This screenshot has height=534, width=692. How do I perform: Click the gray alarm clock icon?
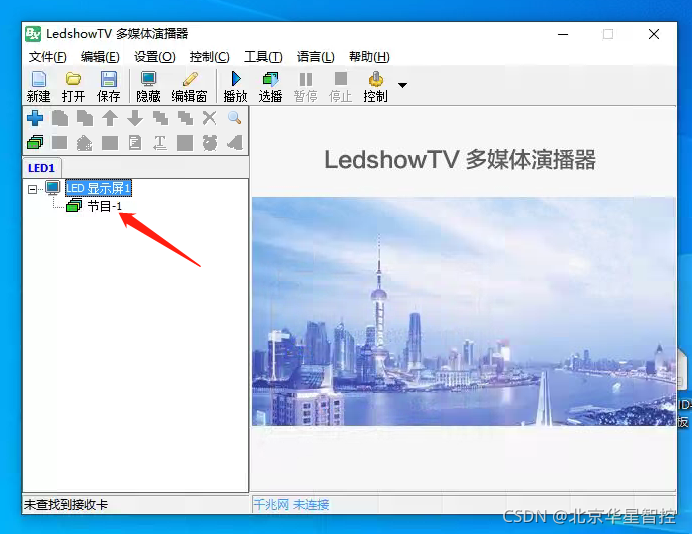pos(210,143)
